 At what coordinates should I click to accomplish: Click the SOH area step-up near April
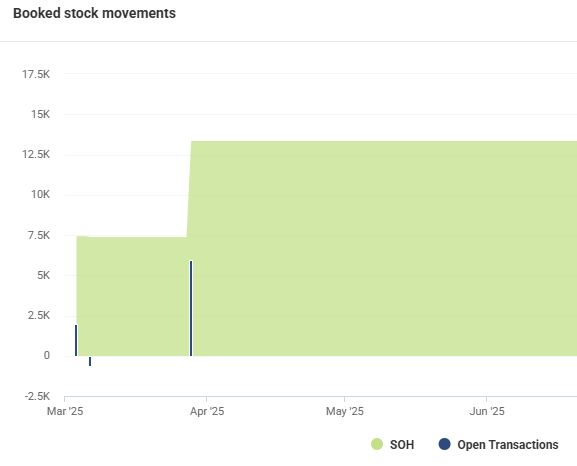(x=189, y=188)
